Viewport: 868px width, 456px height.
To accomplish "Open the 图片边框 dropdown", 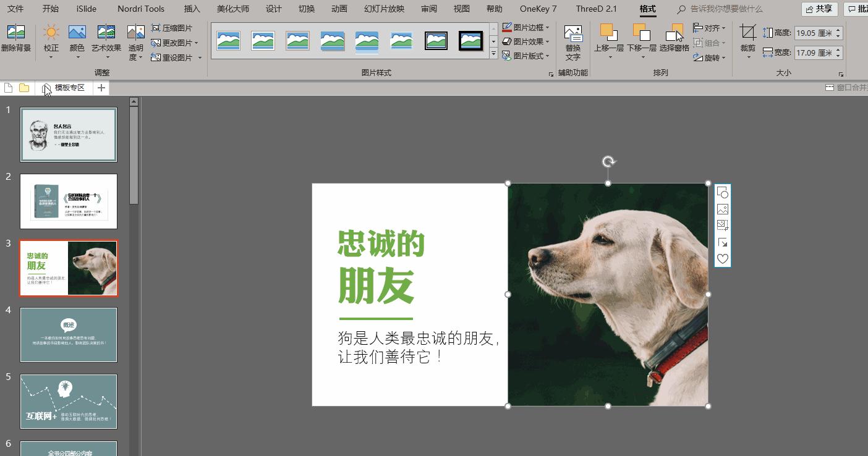I will (525, 27).
